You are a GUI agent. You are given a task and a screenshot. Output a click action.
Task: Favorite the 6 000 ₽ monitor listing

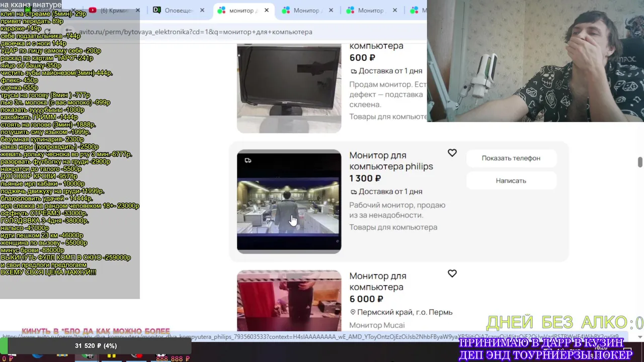click(452, 274)
